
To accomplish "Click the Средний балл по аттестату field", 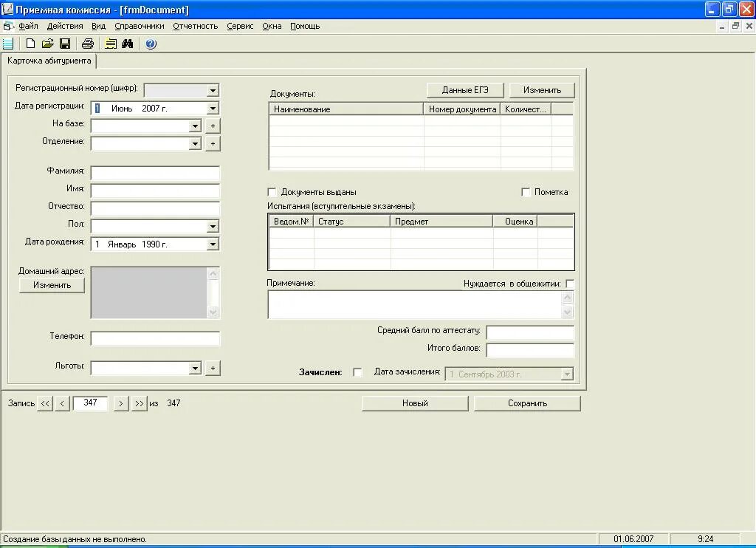I will [x=530, y=332].
